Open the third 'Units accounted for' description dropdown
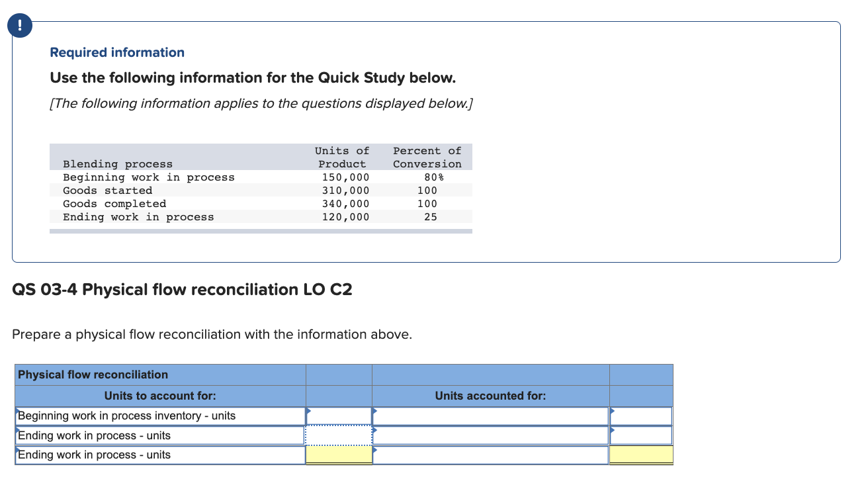This screenshot has width=868, height=487. (x=375, y=451)
